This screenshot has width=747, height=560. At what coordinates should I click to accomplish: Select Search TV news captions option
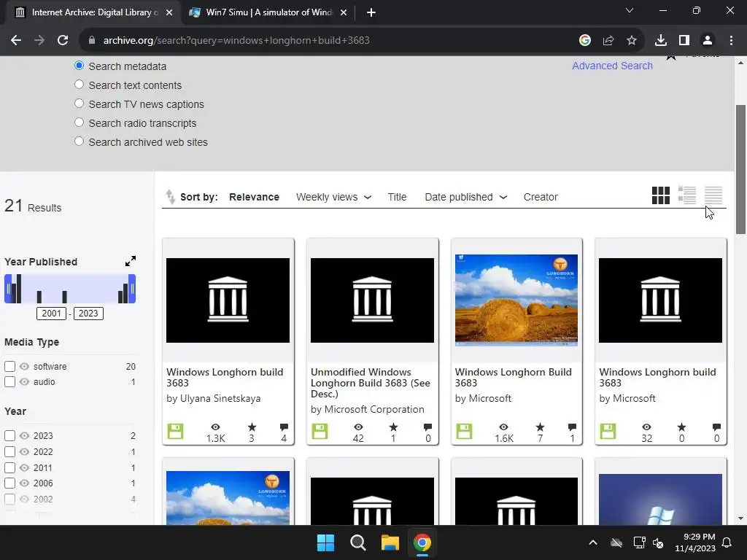point(79,104)
